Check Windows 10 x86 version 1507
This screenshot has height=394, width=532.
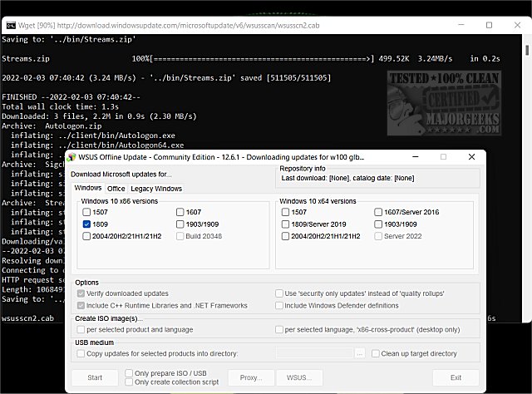[x=86, y=212]
